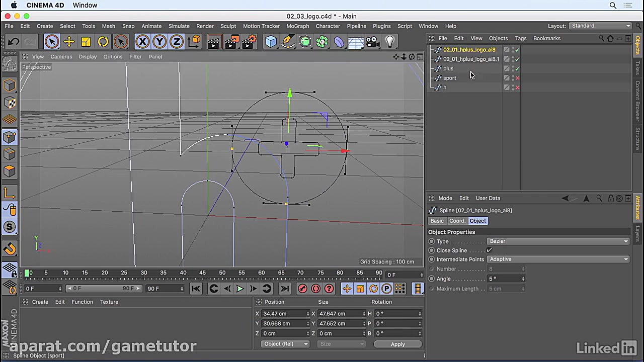Open the Intermediate Points dropdown
Screen dimensions: 644x362
point(558,259)
